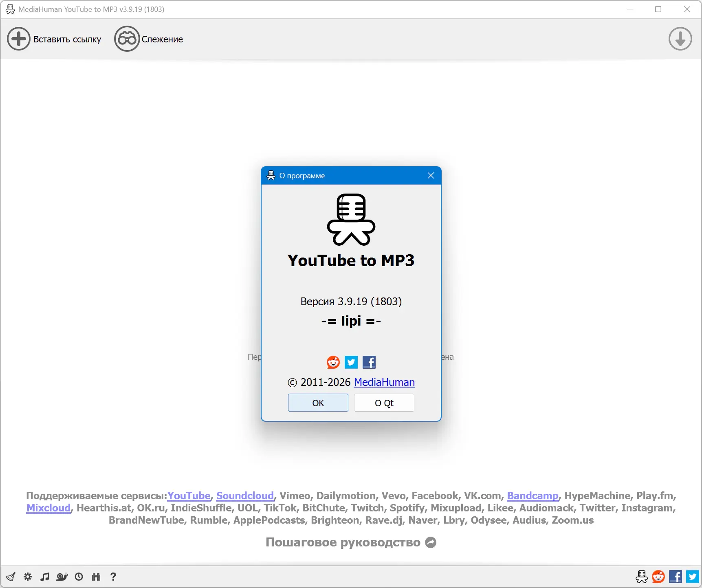The width and height of the screenshot is (702, 588).
Task: Click the YouTube to MP3 heading in dialog
Action: point(351,261)
